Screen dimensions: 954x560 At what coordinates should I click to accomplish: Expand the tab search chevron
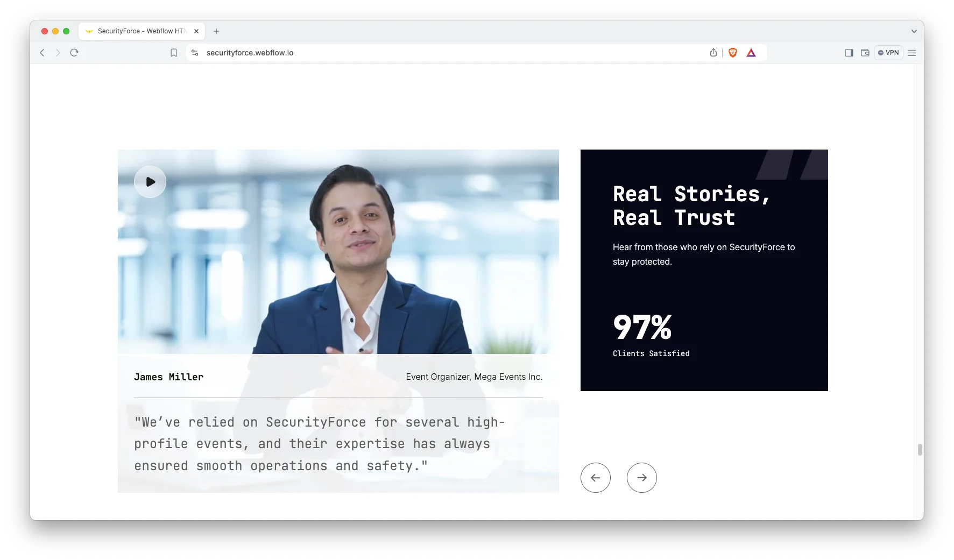914,31
